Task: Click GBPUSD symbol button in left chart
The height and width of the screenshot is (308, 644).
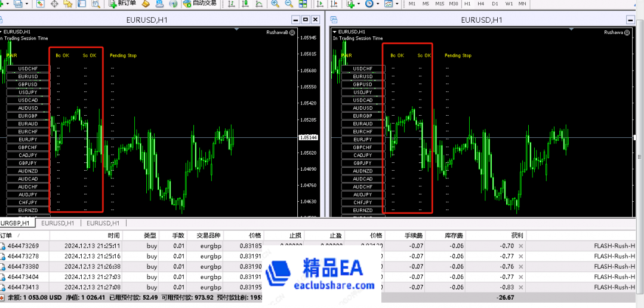Action: (28, 84)
